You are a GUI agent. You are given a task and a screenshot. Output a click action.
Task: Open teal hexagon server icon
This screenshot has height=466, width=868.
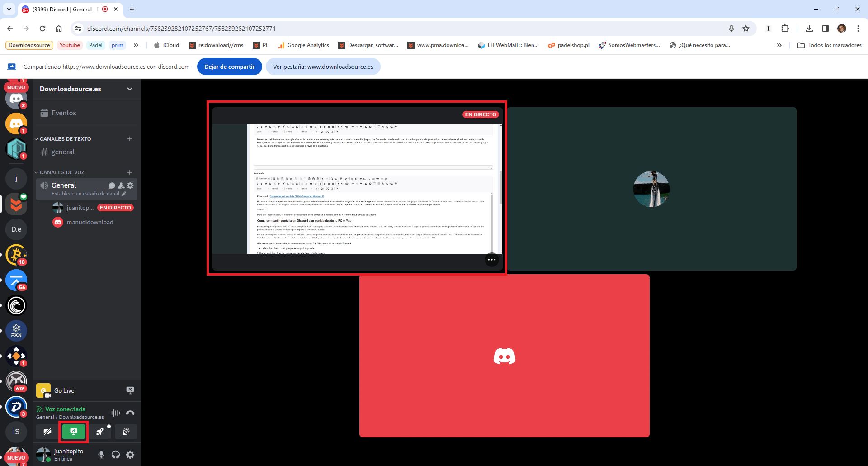coord(16,149)
